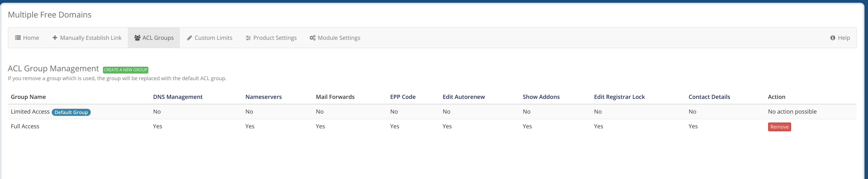This screenshot has height=179, width=868.
Task: Click Limited Access Show Addons 'No' cell
Action: (x=527, y=112)
